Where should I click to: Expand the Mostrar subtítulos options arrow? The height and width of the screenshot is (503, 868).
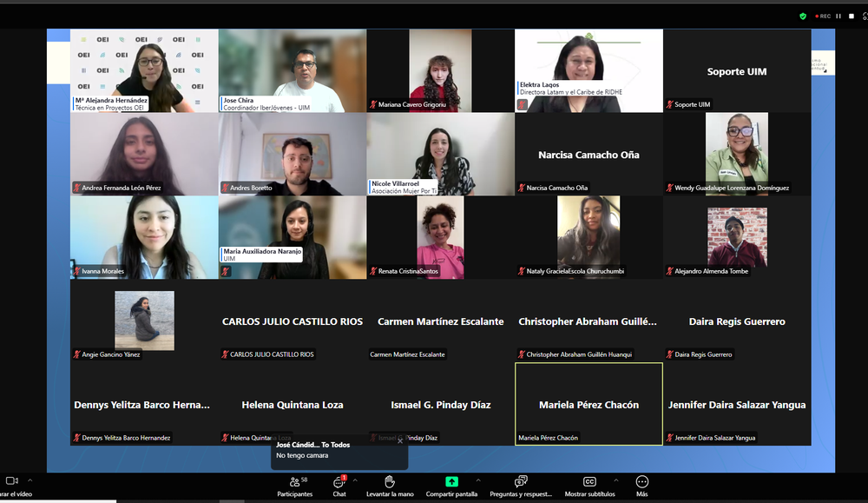pyautogui.click(x=615, y=480)
